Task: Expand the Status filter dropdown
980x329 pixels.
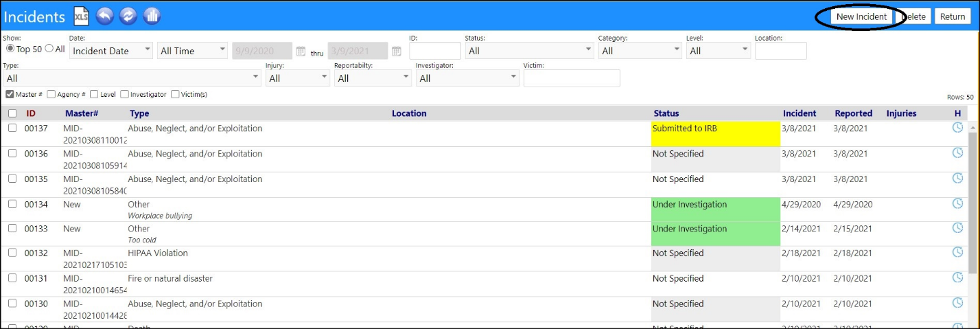Action: (x=529, y=51)
